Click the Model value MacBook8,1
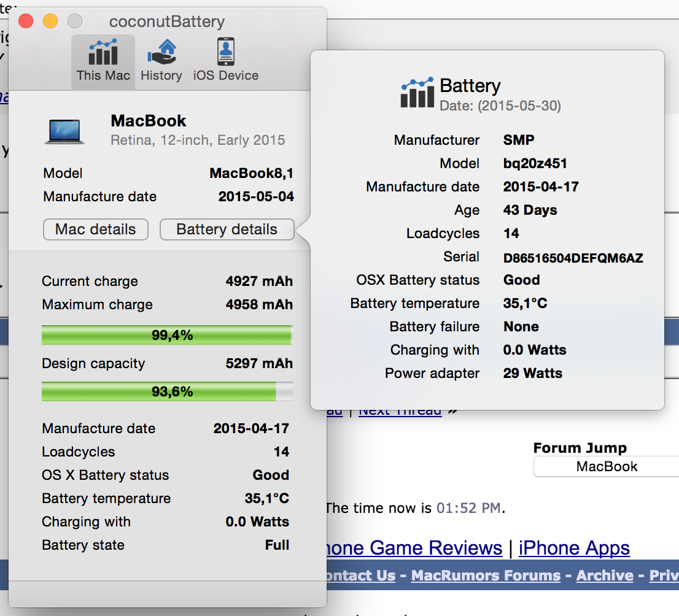Screen dimensions: 679x616 (252, 173)
